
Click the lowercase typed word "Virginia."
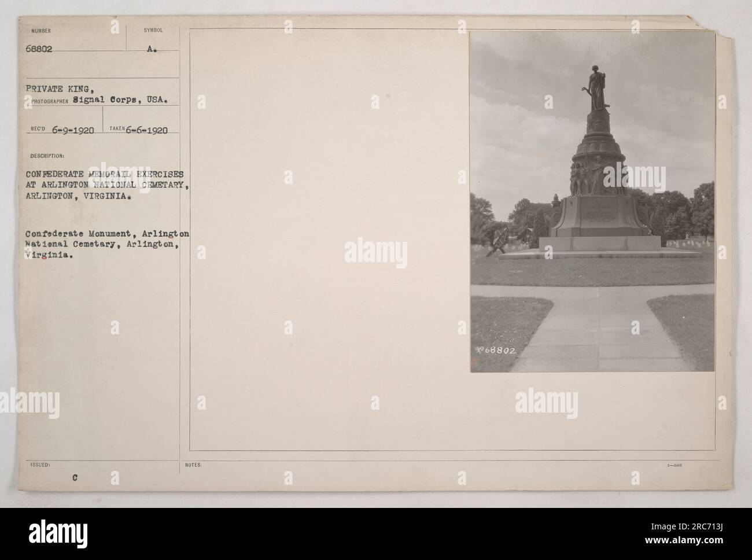[x=49, y=256]
